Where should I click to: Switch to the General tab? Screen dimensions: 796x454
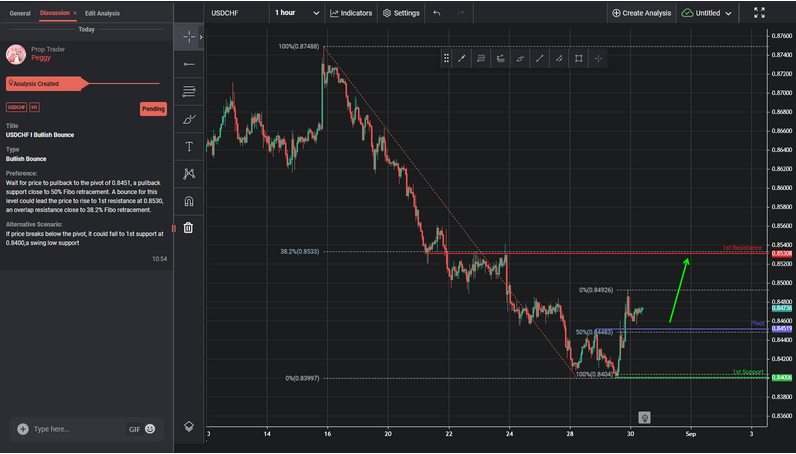pos(20,13)
